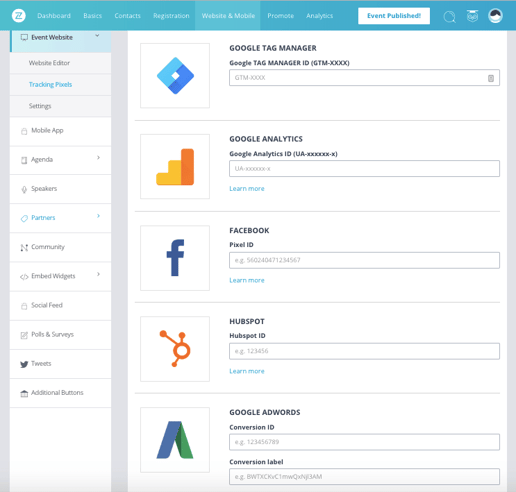Click the Tweets Twitter bird icon
The height and width of the screenshot is (492, 516).
point(24,364)
